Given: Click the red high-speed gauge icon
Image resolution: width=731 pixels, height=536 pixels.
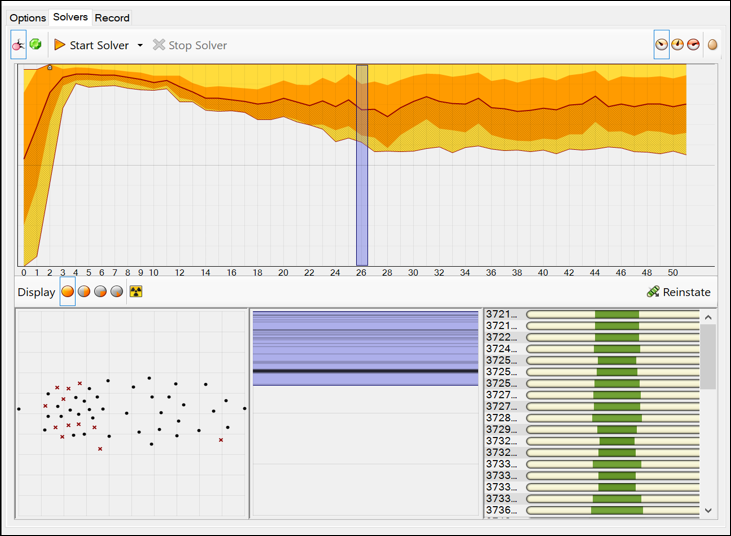Looking at the screenshot, I should coord(693,45).
